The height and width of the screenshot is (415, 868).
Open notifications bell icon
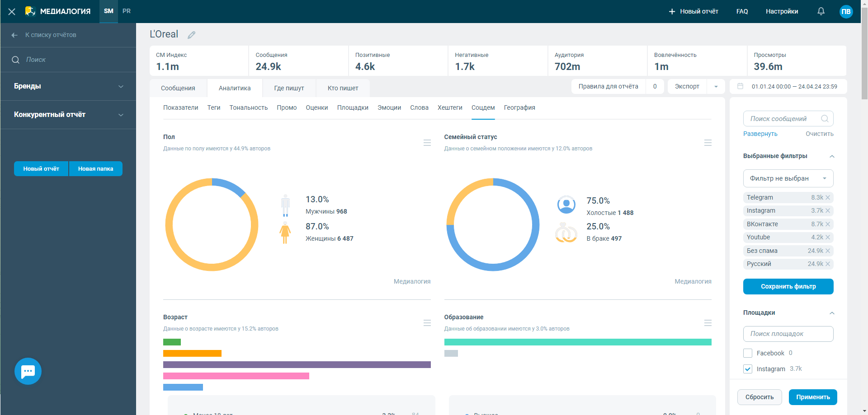[821, 11]
